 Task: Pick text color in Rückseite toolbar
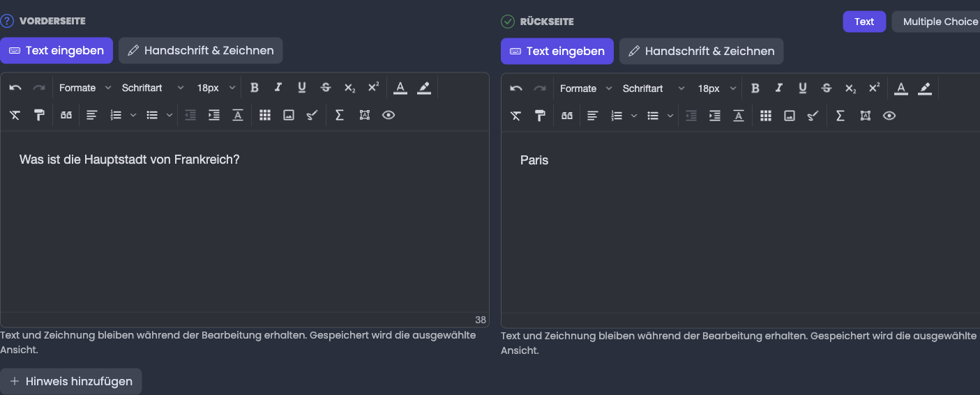tap(901, 88)
